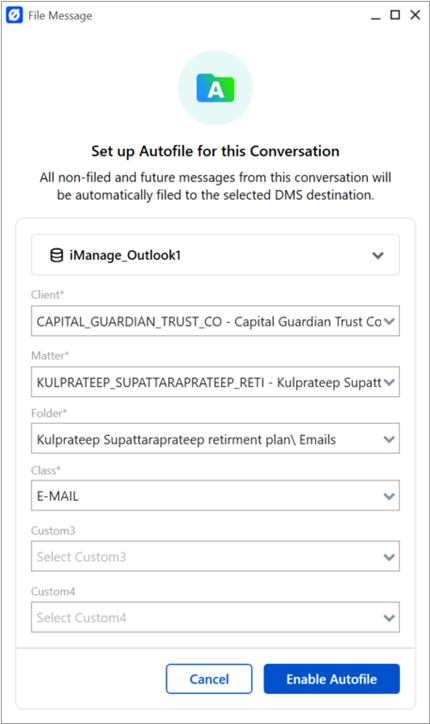Viewport: 430px width, 724px height.
Task: Expand the iManage_Outlook1 DMS chevron
Action: [x=378, y=255]
